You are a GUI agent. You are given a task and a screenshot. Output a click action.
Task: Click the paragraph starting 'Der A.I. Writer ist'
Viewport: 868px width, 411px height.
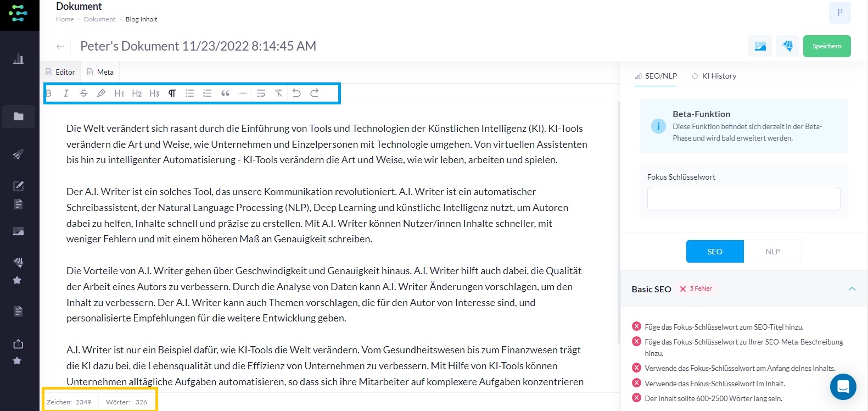point(317,215)
